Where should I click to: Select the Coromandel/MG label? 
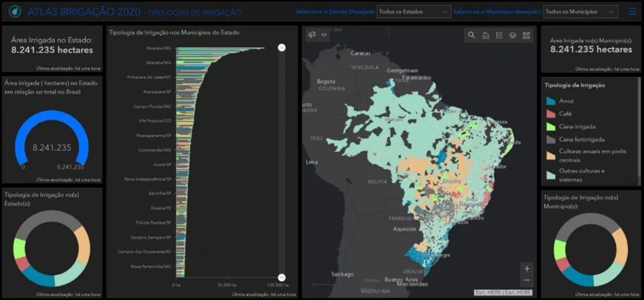(x=156, y=150)
